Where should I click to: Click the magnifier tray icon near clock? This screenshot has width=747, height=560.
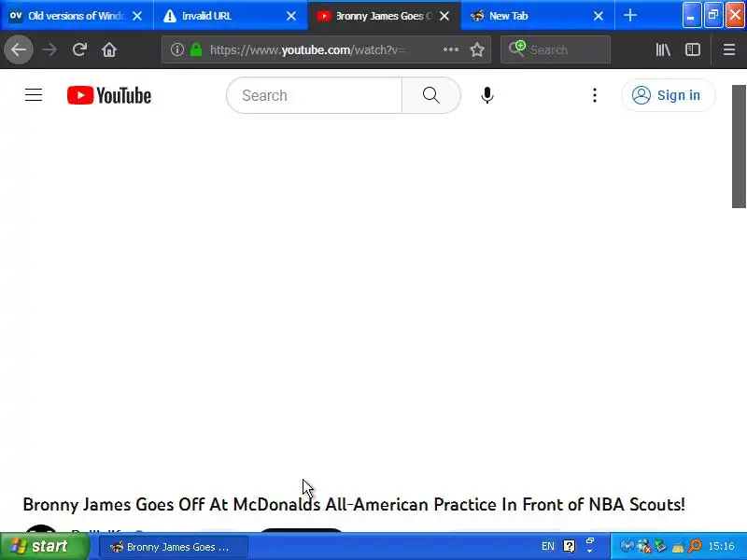(x=695, y=545)
